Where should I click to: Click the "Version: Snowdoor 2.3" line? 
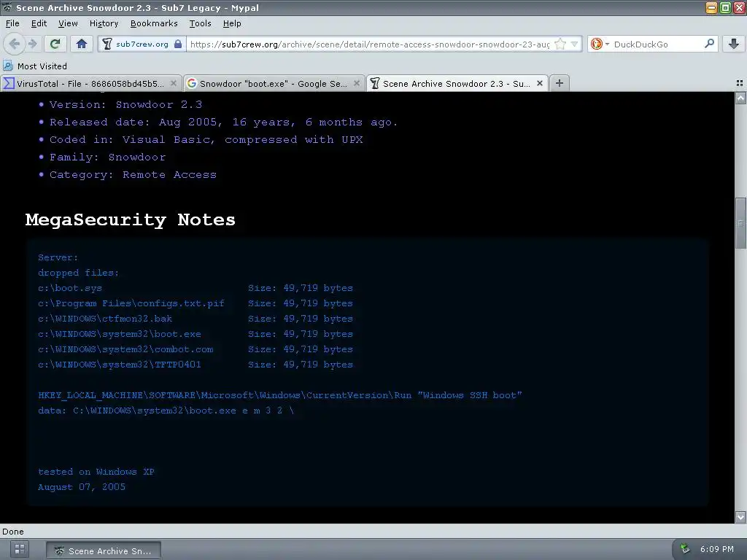pyautogui.click(x=125, y=105)
